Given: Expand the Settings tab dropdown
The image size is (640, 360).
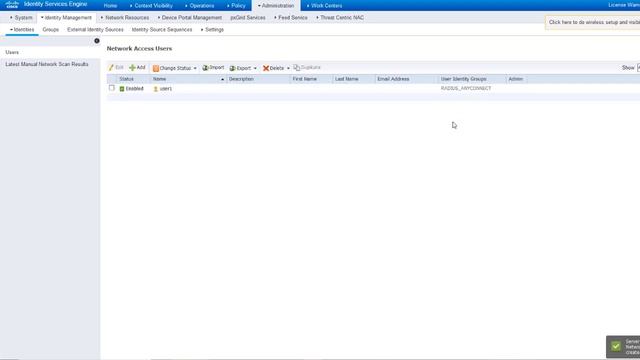Looking at the screenshot, I should click(212, 29).
